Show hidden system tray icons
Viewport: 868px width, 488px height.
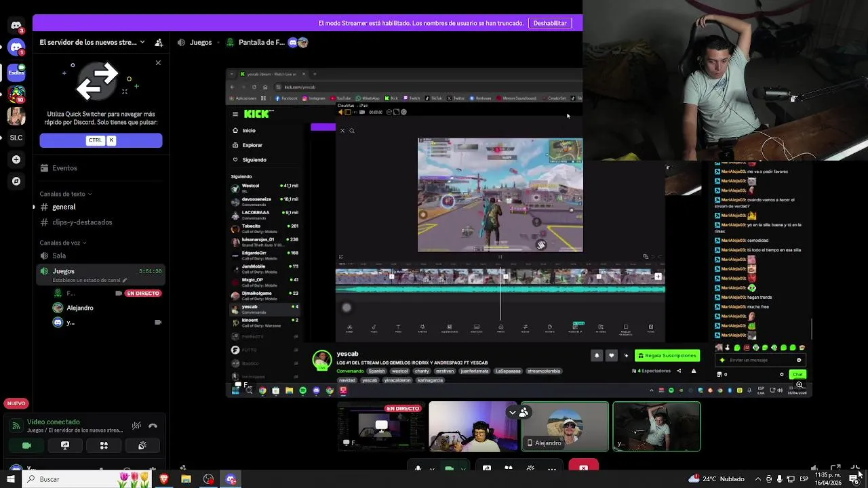757,479
